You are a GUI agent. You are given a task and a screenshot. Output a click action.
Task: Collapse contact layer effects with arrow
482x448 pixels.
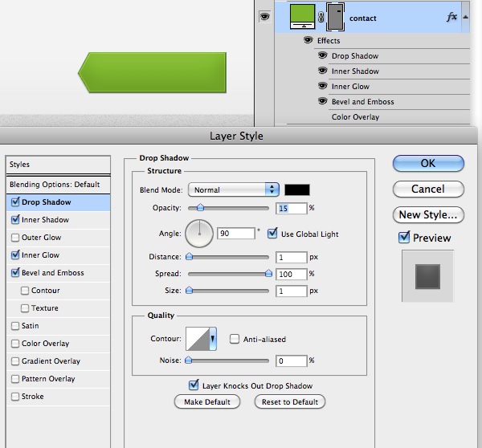pyautogui.click(x=465, y=17)
